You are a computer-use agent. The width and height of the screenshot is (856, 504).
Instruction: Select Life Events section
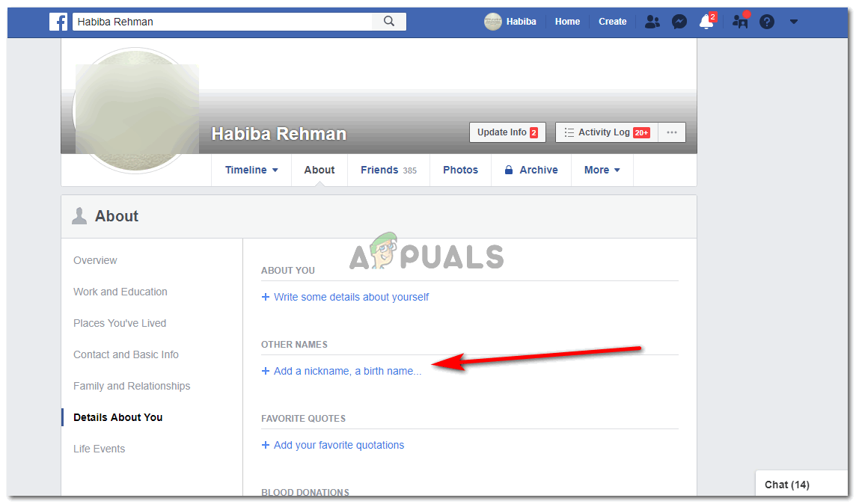99,449
